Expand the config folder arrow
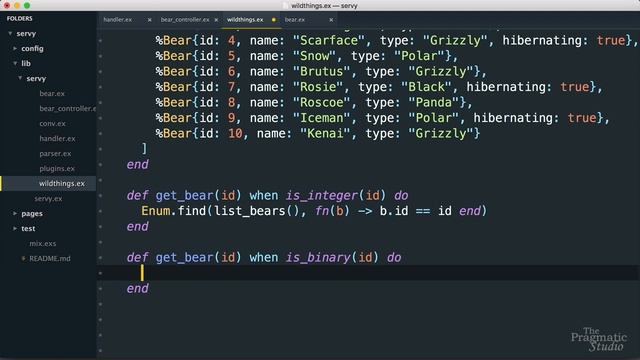Viewport: 640px width, 360px height. coord(15,48)
